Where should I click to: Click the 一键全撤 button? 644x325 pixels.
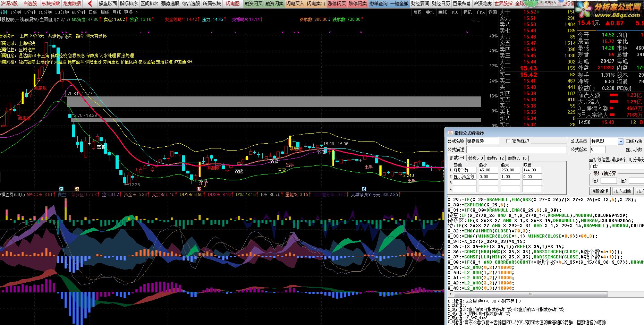(x=399, y=3)
